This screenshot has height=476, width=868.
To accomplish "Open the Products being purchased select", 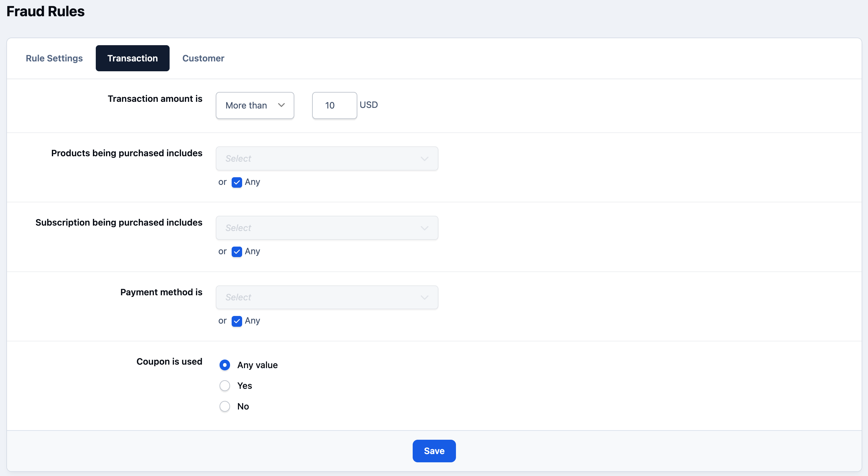I will pos(327,158).
